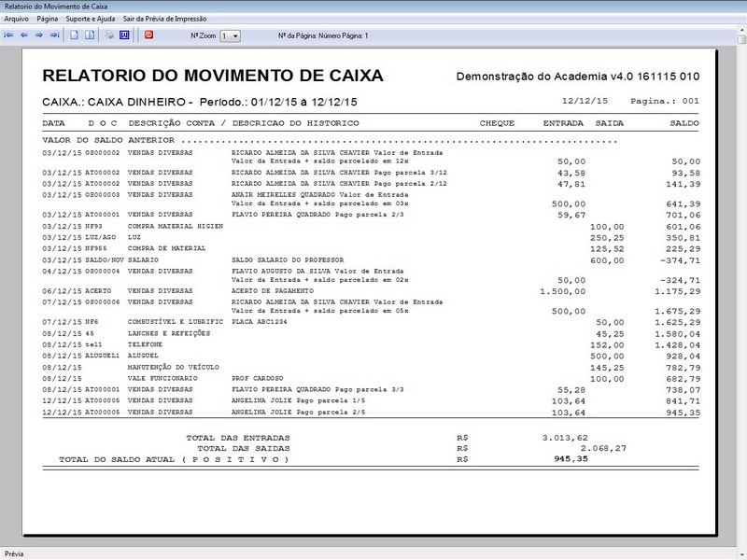Click the ALUGUEL row saida 500,00
Image resolution: width=747 pixels, height=560 pixels.
(606, 357)
